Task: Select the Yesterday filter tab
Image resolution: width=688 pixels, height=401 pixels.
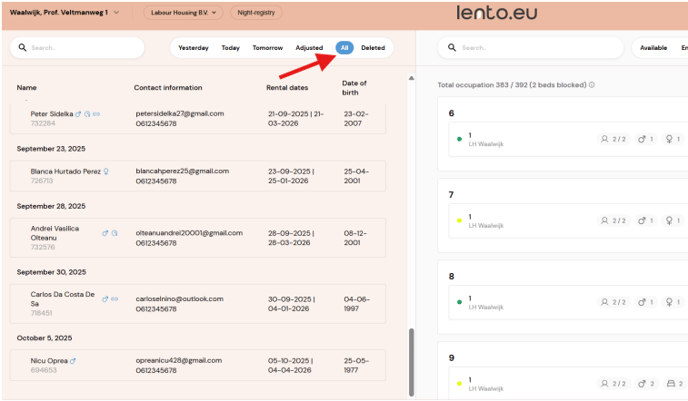Action: click(x=193, y=47)
